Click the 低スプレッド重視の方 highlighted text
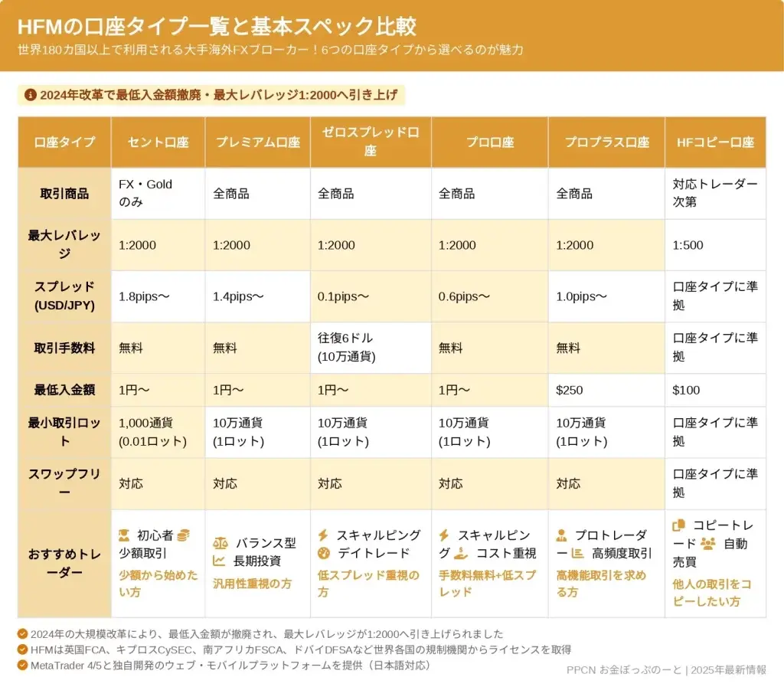Image resolution: width=784 pixels, height=687 pixels. [368, 584]
